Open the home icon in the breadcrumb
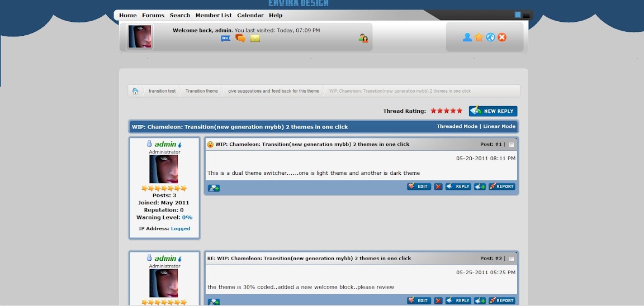The width and height of the screenshot is (644, 306). 135,91
